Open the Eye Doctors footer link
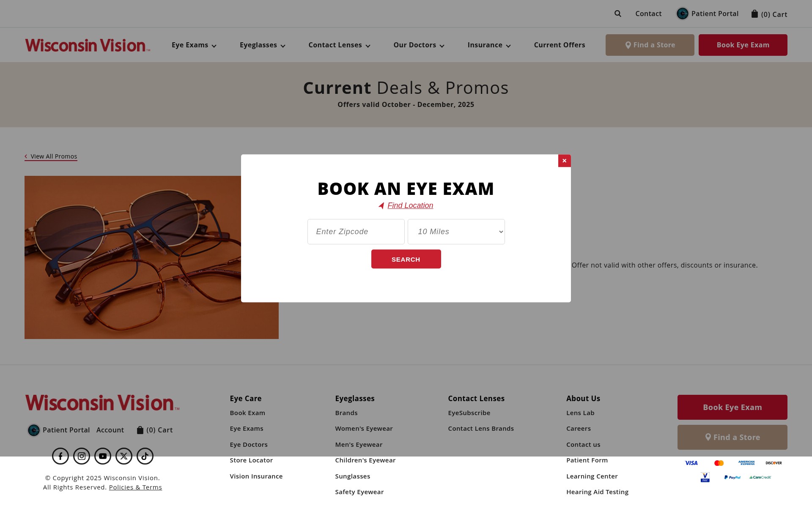 pyautogui.click(x=249, y=445)
